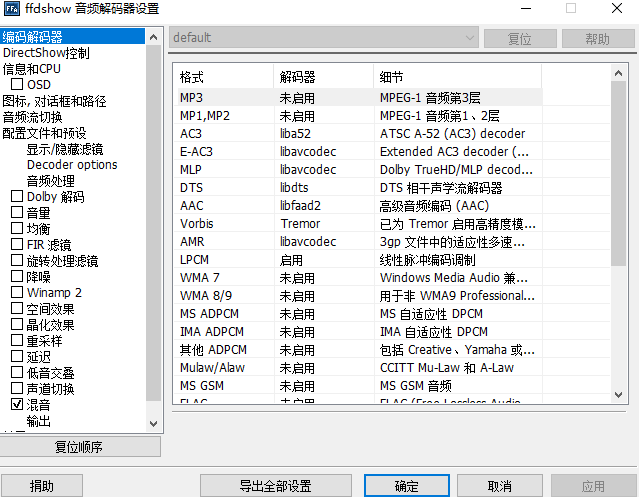Close the ffdshow settings window
Screen dimensions: 639x497
617,8
